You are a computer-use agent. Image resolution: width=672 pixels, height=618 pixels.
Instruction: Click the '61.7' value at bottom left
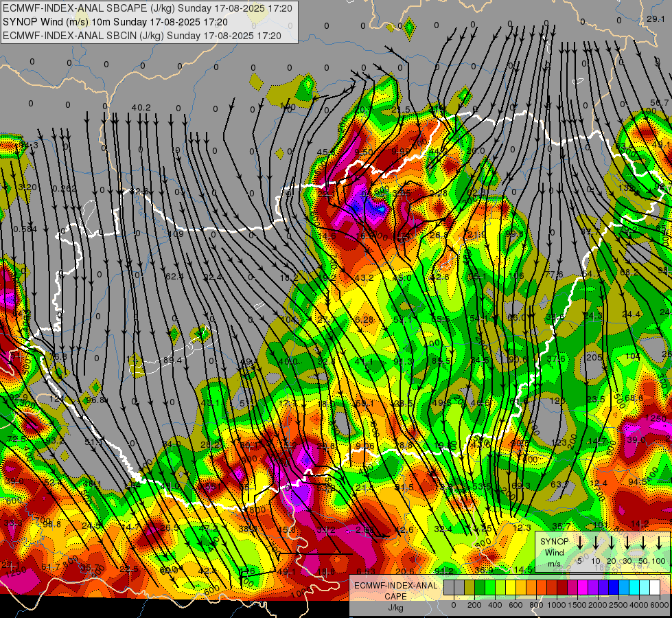[51, 567]
